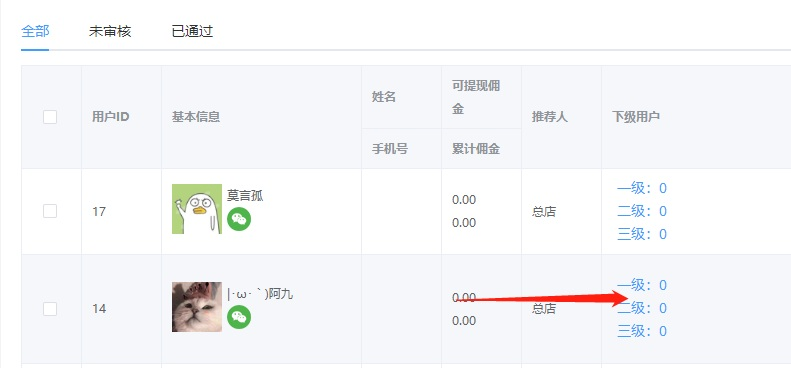Click the 推荐人 column header
Image resolution: width=792 pixels, height=370 pixels.
550,117
